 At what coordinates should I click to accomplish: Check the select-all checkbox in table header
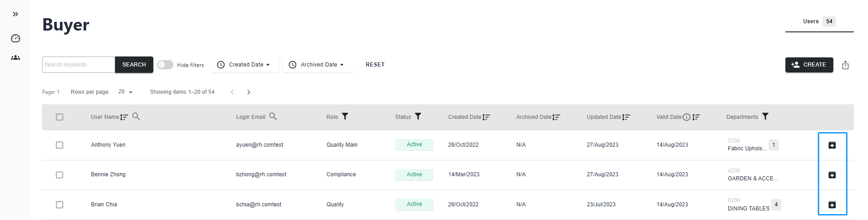[x=59, y=117]
